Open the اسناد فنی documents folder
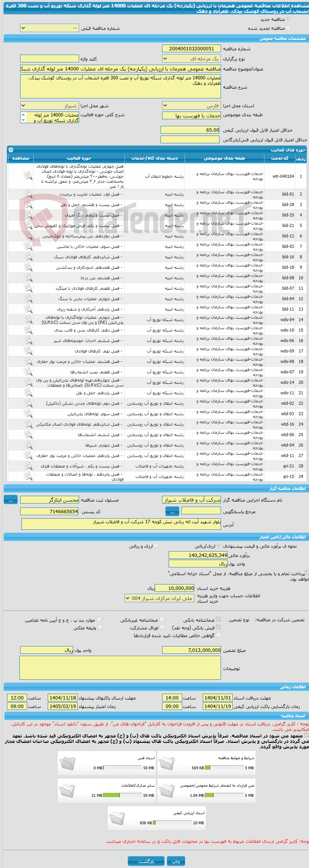Viewport: 309px width, 868px height. pos(67,763)
